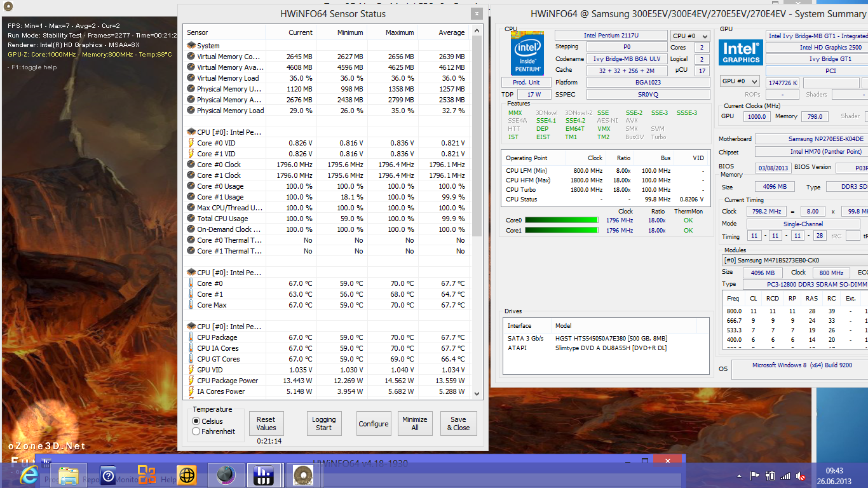Click the Maximum column header
This screenshot has height=488, width=868.
(x=393, y=32)
